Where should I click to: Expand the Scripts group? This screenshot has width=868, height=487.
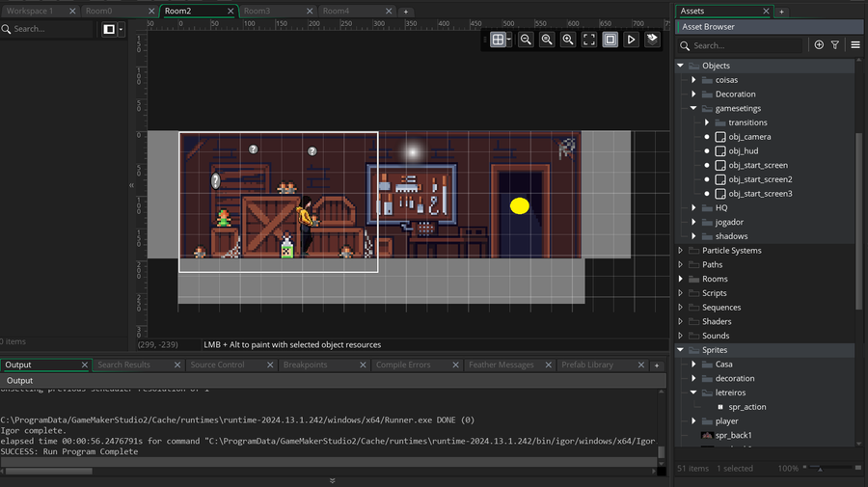tap(680, 293)
